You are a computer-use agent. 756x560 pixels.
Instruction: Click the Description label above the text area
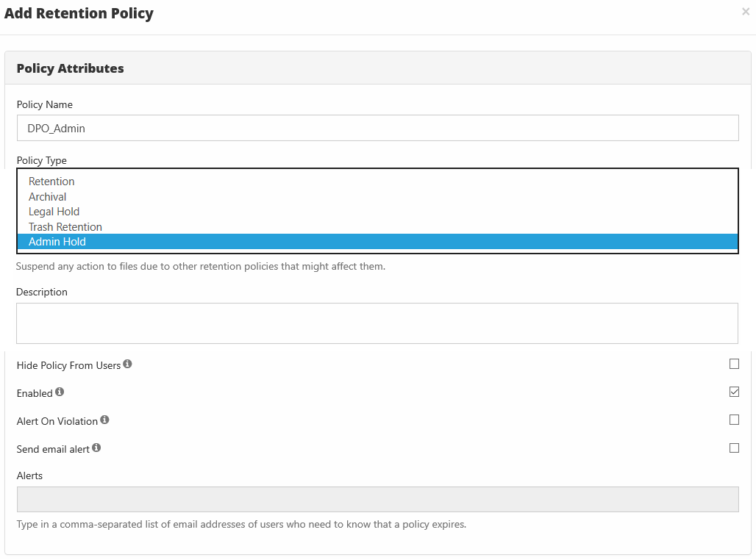point(42,292)
